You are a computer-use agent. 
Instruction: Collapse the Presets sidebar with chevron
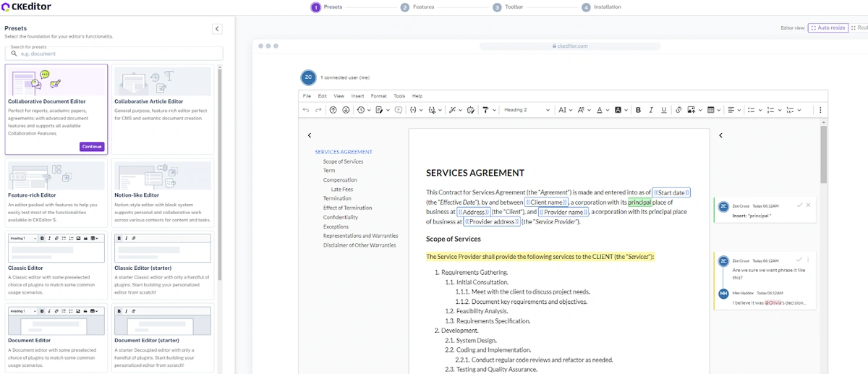(217, 28)
